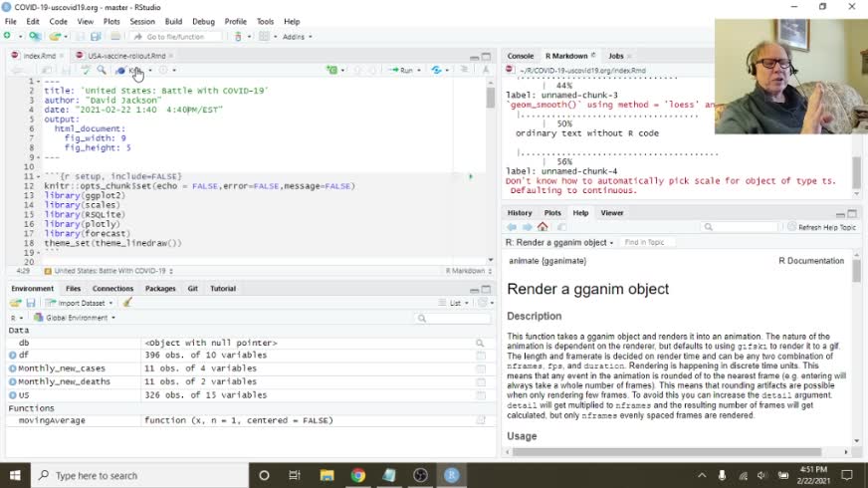Image resolution: width=868 pixels, height=488 pixels.
Task: Switch to the Packages tab
Action: click(160, 289)
